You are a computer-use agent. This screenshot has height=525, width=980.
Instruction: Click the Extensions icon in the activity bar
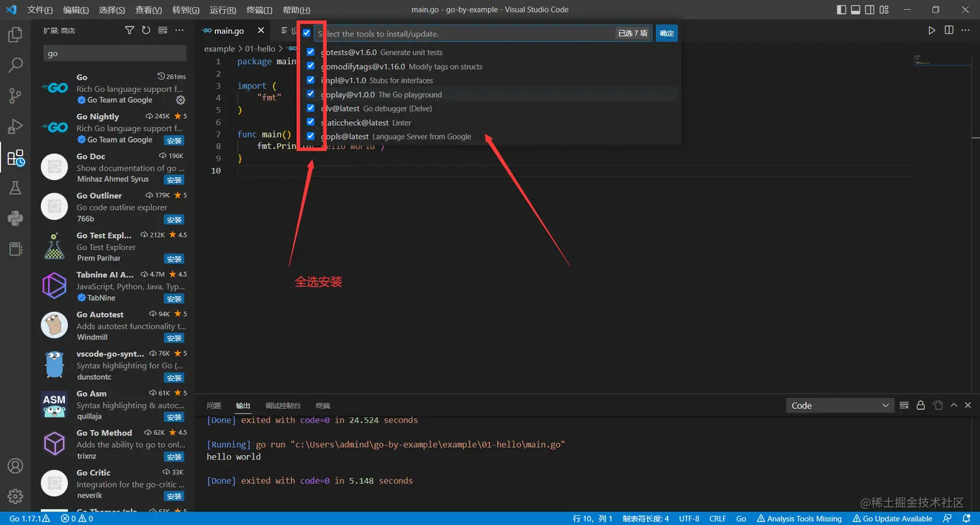click(x=15, y=157)
